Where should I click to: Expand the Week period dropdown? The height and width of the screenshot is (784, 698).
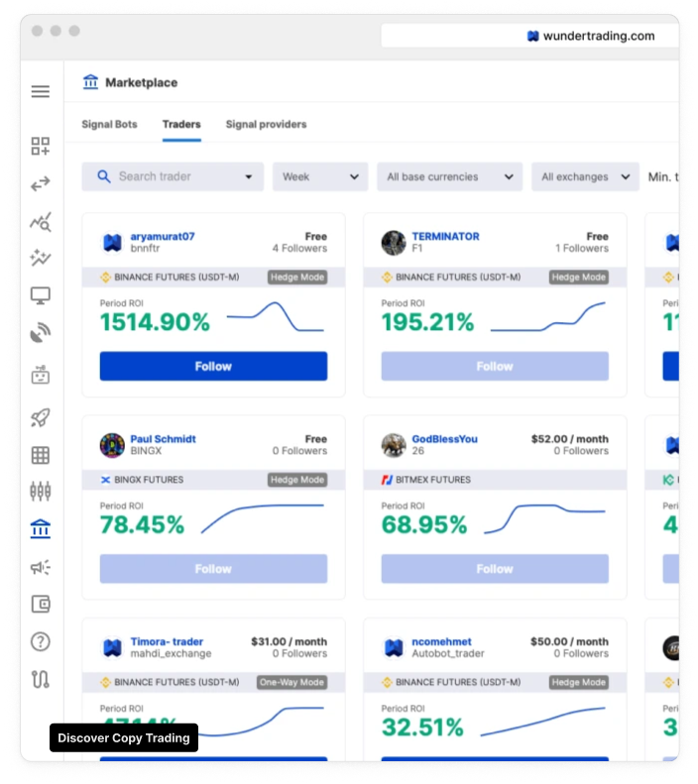point(320,176)
